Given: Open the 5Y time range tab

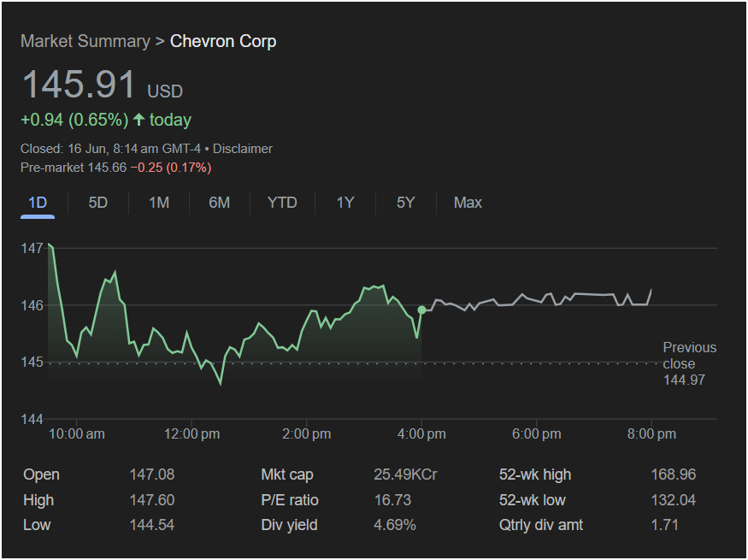Looking at the screenshot, I should coord(405,203).
